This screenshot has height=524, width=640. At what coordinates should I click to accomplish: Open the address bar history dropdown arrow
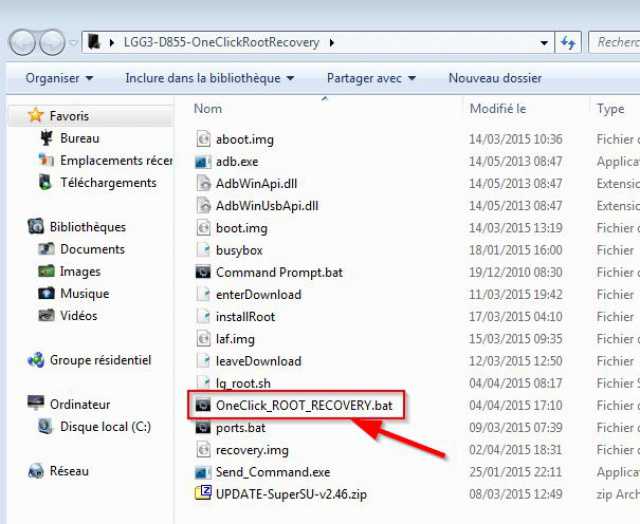click(x=544, y=43)
